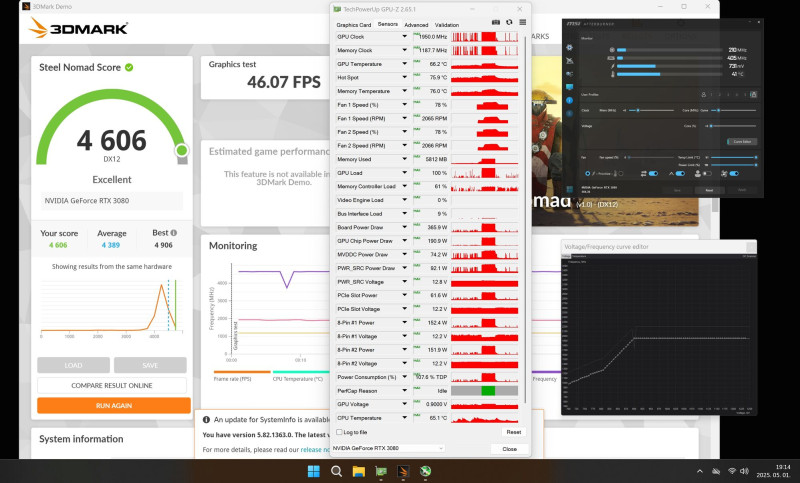800x483 pixels.
Task: Open Curve Editor button in Afterburner
Action: pos(742,141)
